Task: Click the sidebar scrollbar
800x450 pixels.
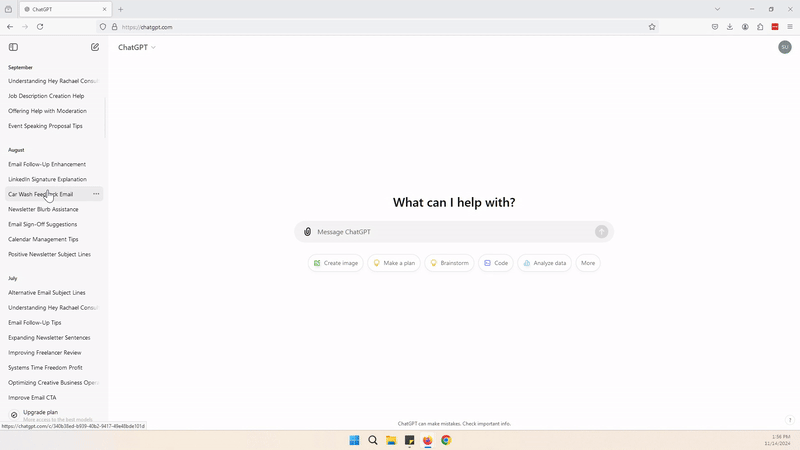Action: (x=105, y=117)
